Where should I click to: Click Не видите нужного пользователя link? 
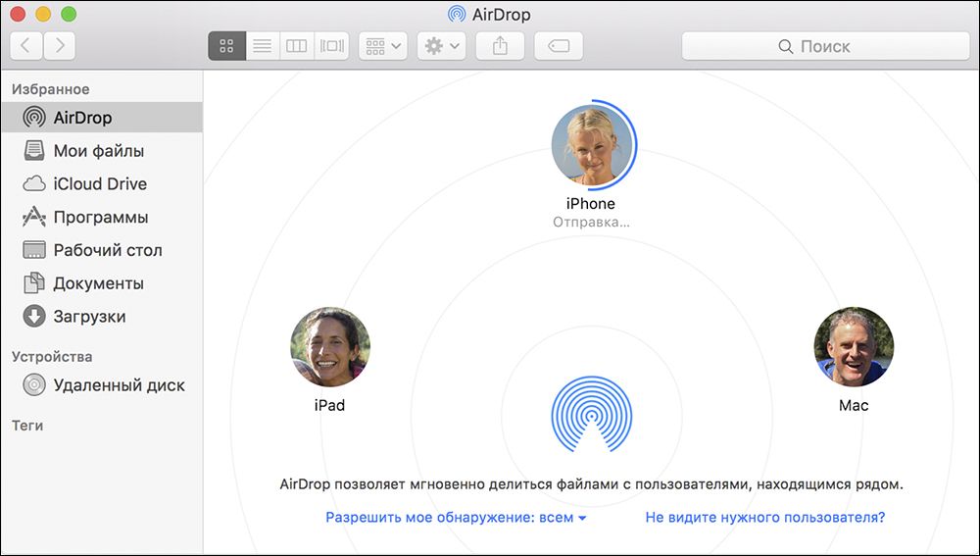(x=764, y=517)
